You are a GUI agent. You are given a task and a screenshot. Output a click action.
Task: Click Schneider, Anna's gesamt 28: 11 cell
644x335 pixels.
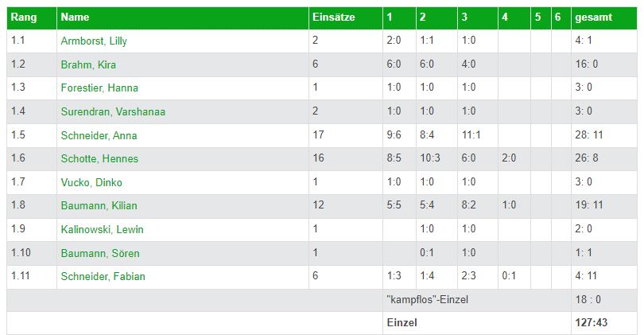pyautogui.click(x=604, y=135)
